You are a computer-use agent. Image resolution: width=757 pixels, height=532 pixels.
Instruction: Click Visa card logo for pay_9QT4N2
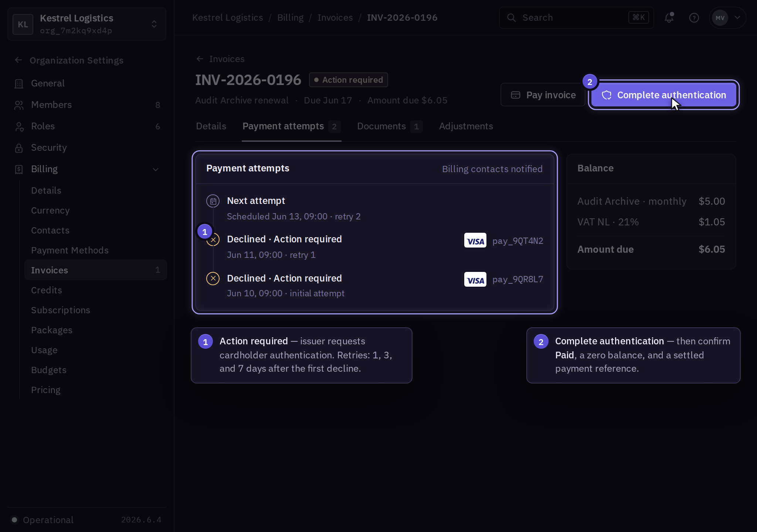(x=475, y=241)
